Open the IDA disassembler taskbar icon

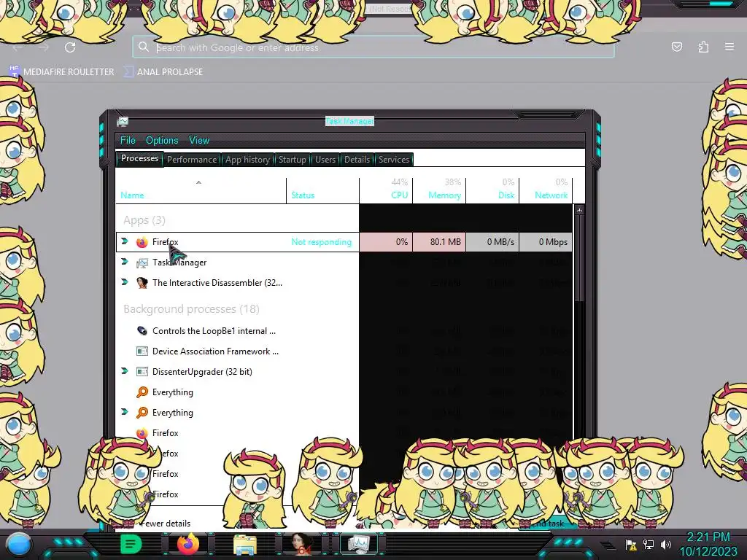[x=301, y=544]
